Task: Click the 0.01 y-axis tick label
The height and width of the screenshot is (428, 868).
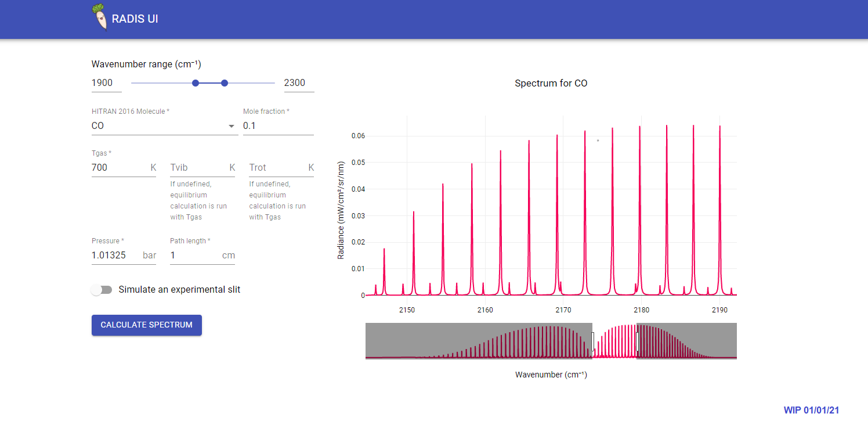Action: point(358,269)
